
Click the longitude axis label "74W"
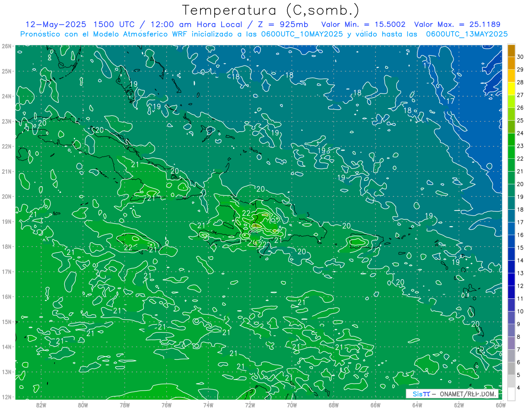[x=208, y=405]
